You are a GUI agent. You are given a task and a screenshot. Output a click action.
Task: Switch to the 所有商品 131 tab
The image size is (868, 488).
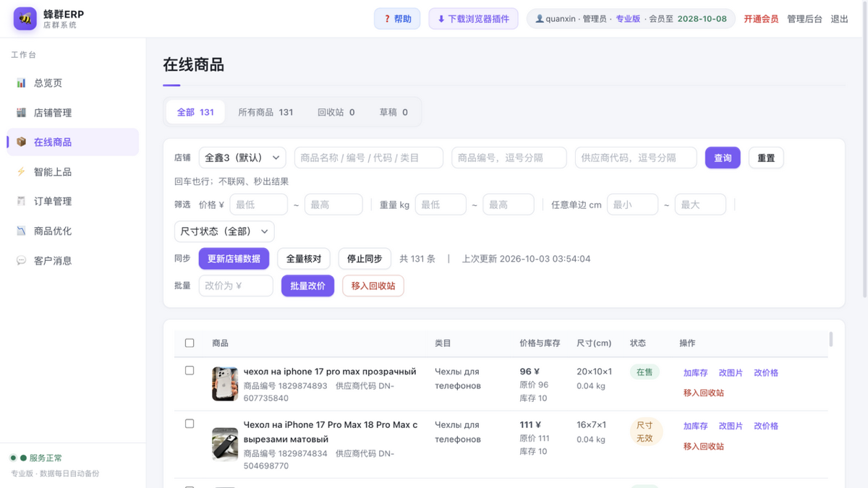[x=265, y=112]
